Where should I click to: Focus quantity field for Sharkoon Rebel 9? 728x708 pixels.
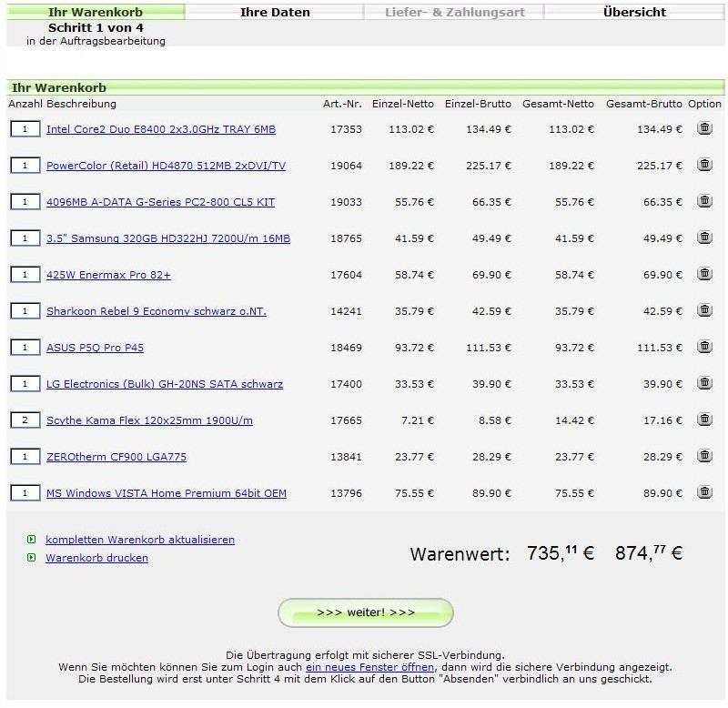[x=25, y=311]
